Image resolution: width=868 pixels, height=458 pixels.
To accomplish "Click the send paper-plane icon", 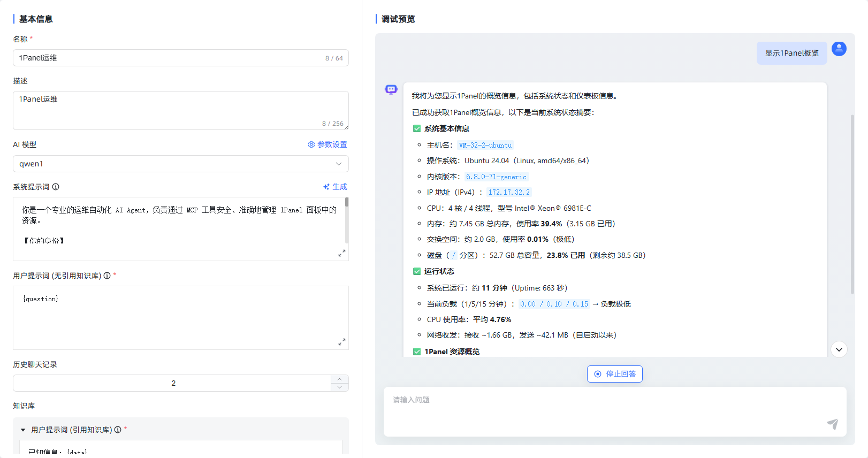I will 833,424.
